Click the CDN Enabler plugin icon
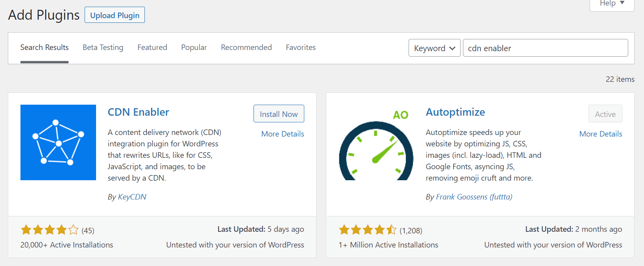 pos(58,142)
